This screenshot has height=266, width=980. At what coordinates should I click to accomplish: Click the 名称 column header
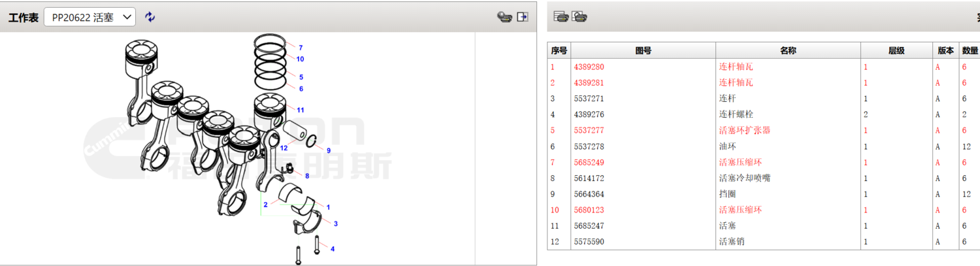coord(788,51)
